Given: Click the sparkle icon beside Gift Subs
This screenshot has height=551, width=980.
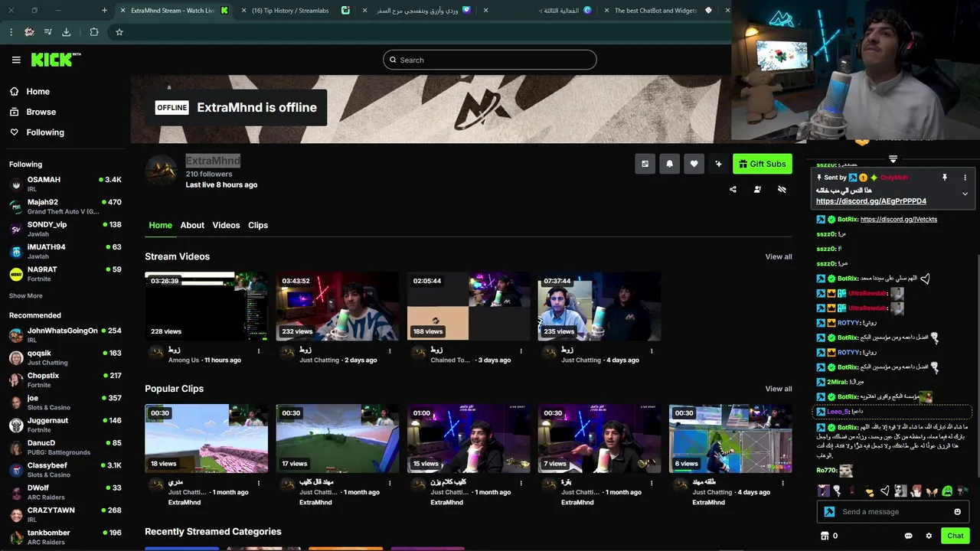Looking at the screenshot, I should click(718, 164).
